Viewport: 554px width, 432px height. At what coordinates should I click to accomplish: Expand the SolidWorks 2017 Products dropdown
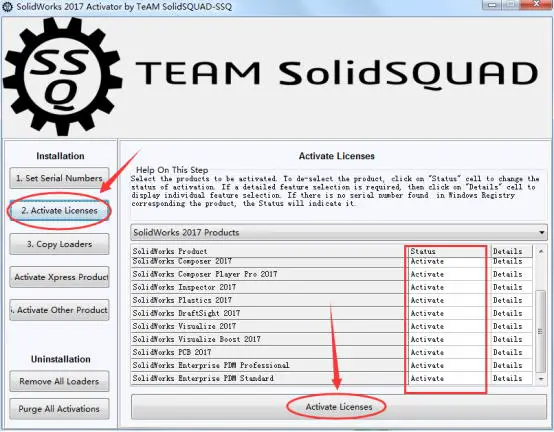pos(339,232)
